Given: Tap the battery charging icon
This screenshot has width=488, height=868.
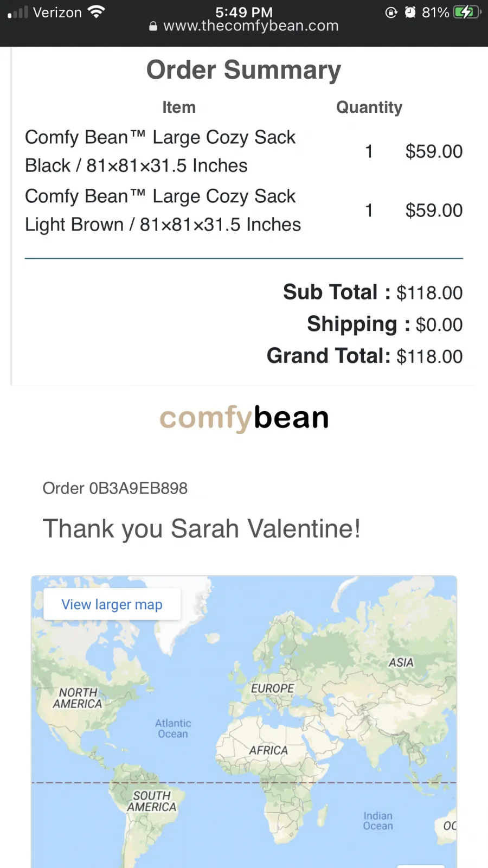Looking at the screenshot, I should (467, 12).
